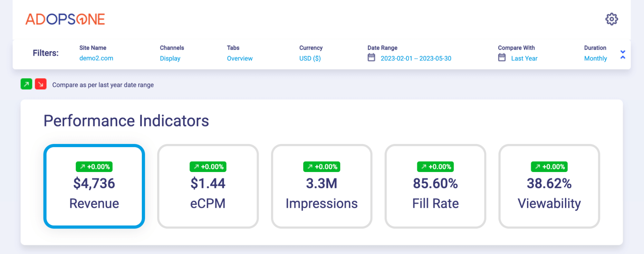Open the Tabs filter set to Overview

(x=239, y=58)
